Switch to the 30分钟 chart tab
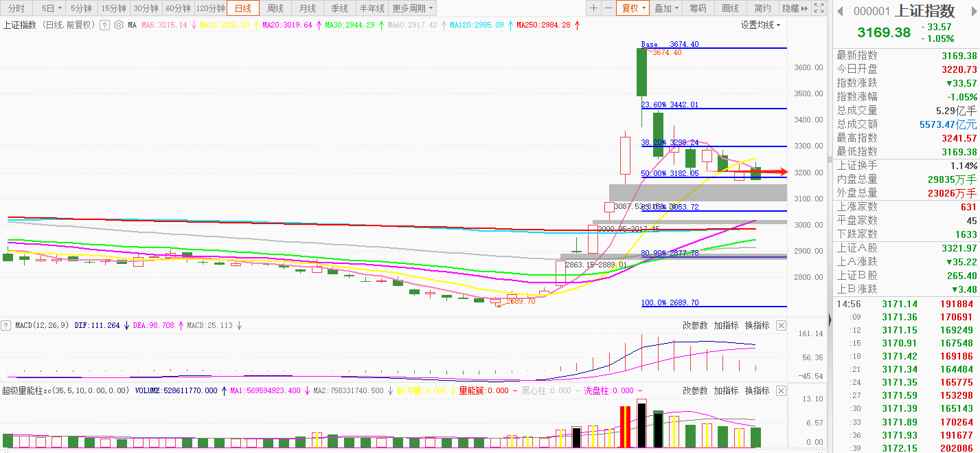 click(146, 8)
